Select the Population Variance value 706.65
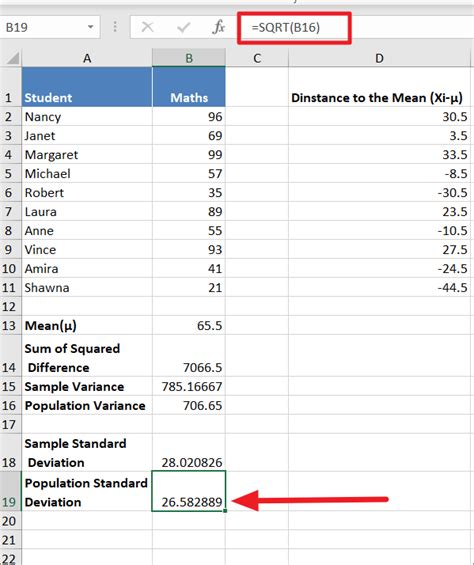Viewport: 474px width, 565px height. pos(189,406)
